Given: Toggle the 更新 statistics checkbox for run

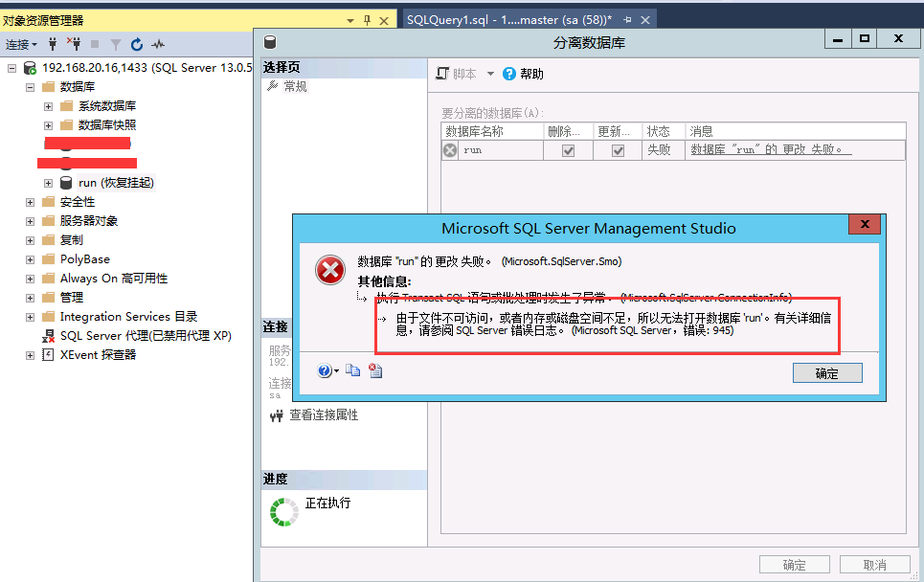Looking at the screenshot, I should [x=618, y=151].
